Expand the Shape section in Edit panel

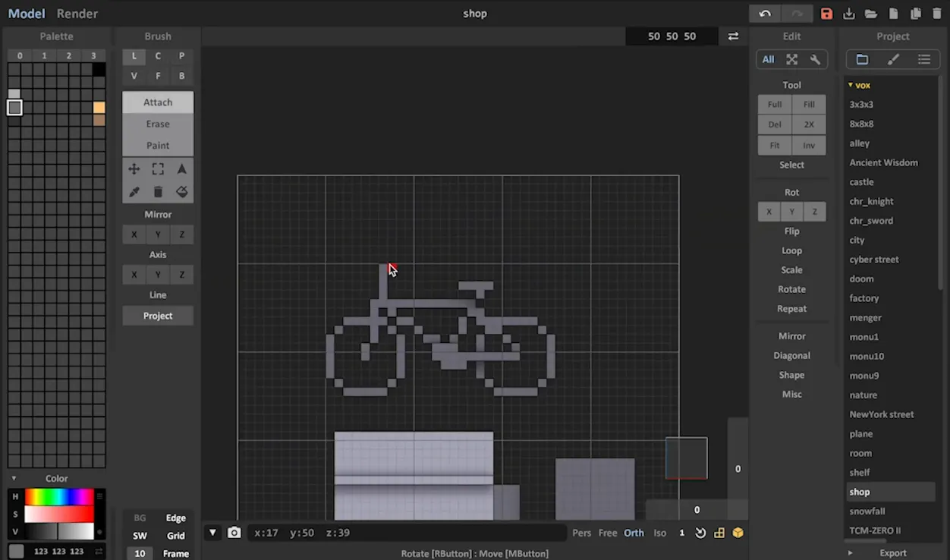[791, 375]
